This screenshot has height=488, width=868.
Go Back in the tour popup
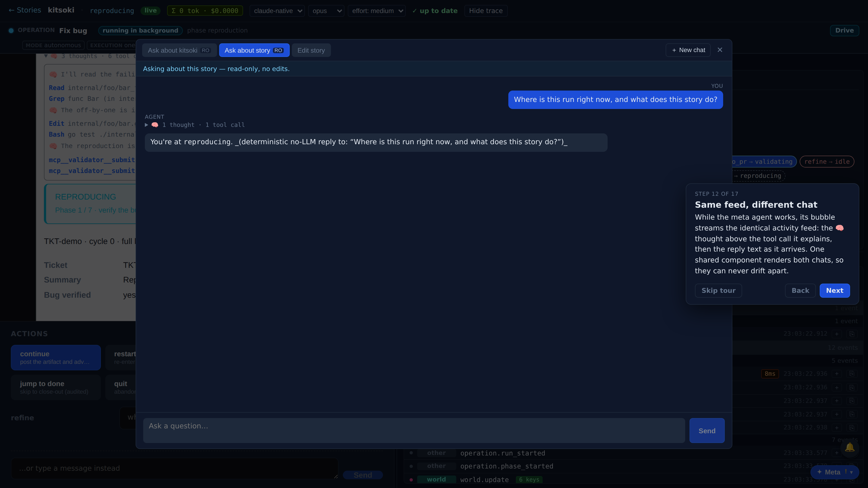tap(800, 291)
